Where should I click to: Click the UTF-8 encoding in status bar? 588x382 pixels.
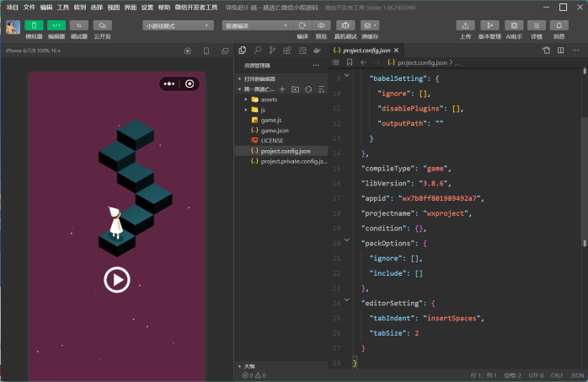pyautogui.click(x=536, y=375)
